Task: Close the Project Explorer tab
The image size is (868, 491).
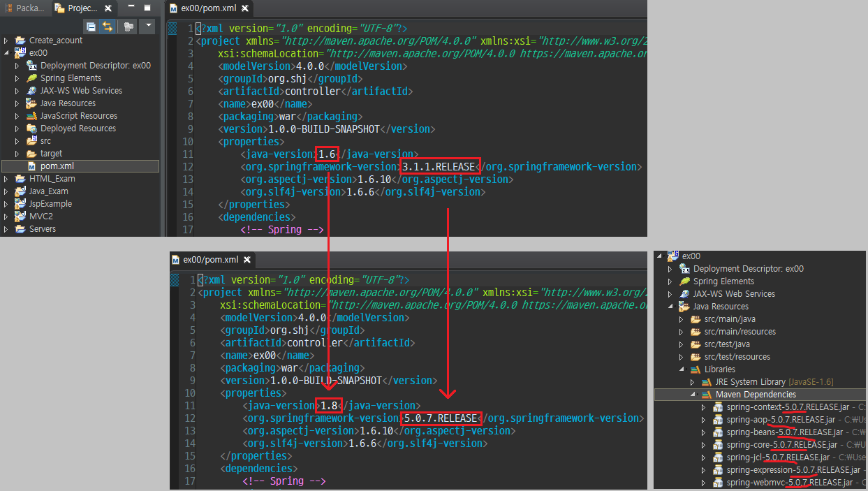Action: (x=108, y=8)
